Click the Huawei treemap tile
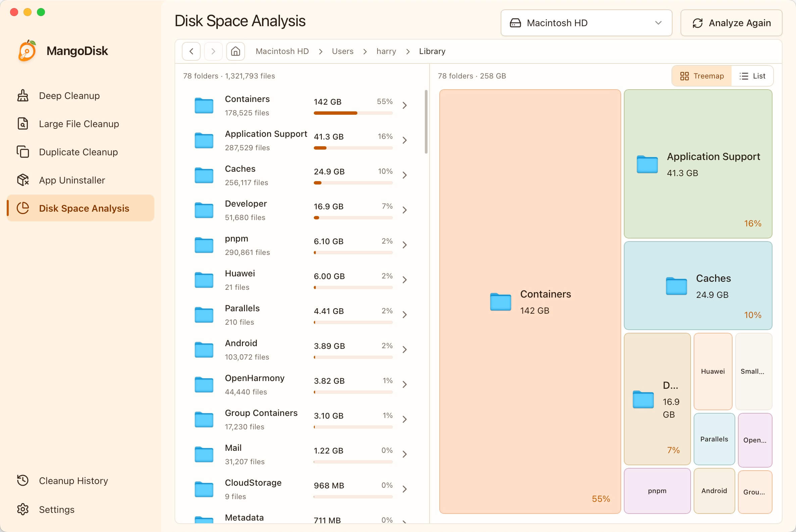796x532 pixels. [x=713, y=372]
